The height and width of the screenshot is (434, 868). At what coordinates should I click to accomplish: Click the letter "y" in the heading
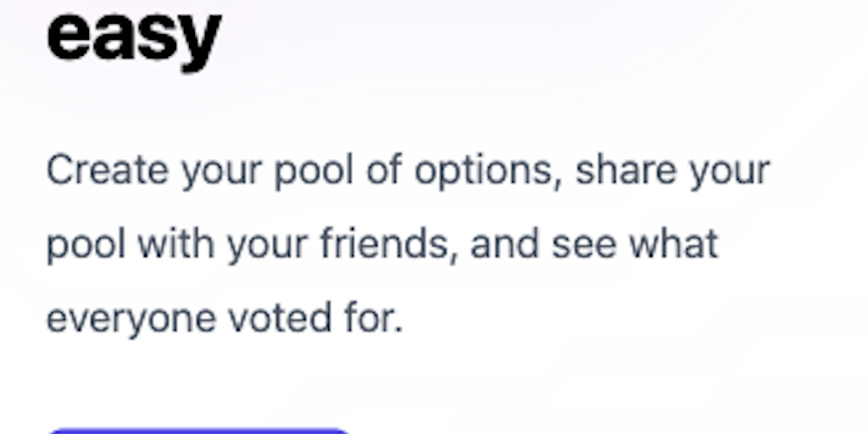[x=201, y=41]
